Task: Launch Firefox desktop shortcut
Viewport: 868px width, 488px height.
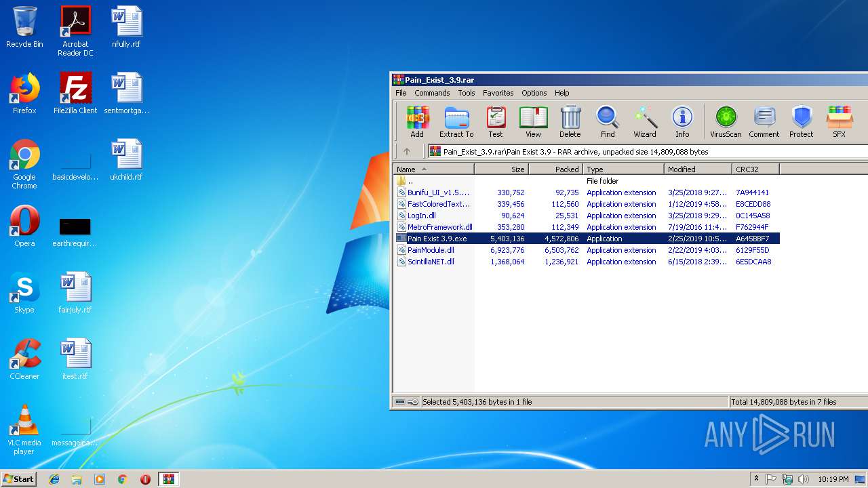Action: (x=24, y=94)
